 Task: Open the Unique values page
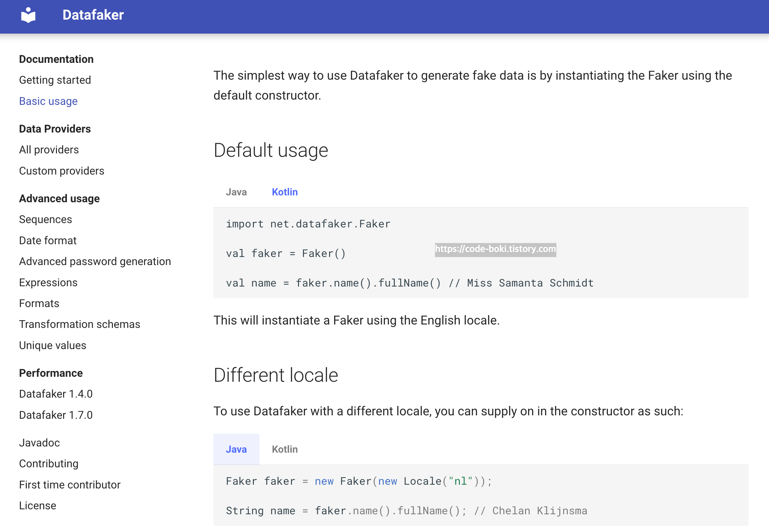click(52, 345)
